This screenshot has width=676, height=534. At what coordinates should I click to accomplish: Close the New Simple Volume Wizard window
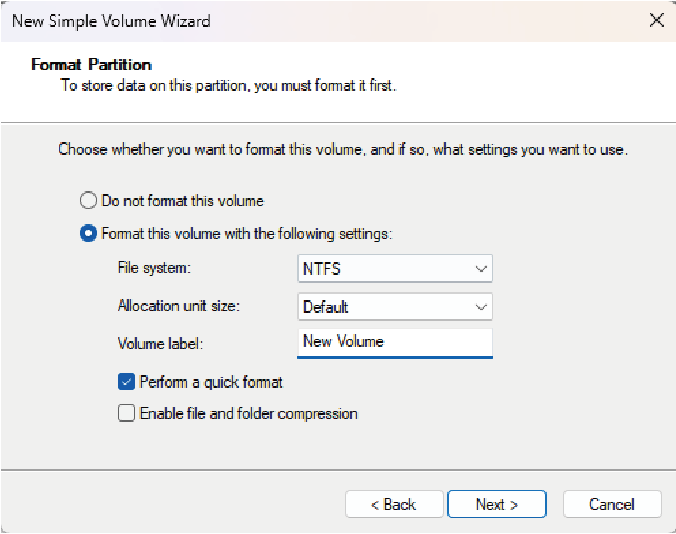[x=656, y=21]
